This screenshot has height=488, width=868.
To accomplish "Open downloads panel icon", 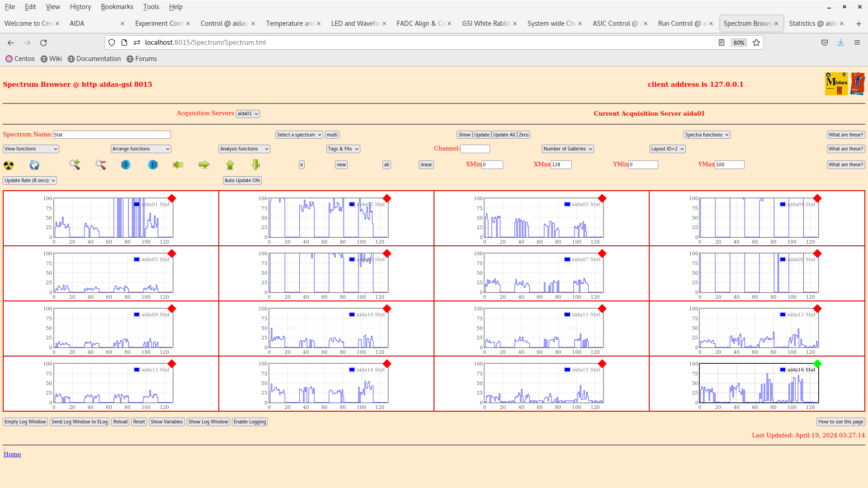I will pos(841,42).
